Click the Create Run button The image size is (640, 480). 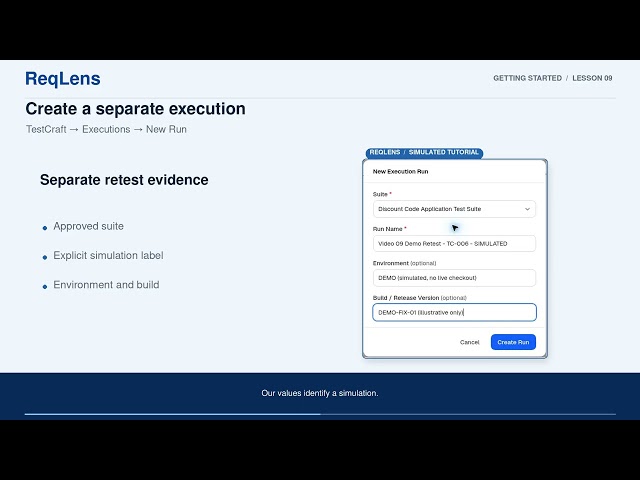(513, 342)
